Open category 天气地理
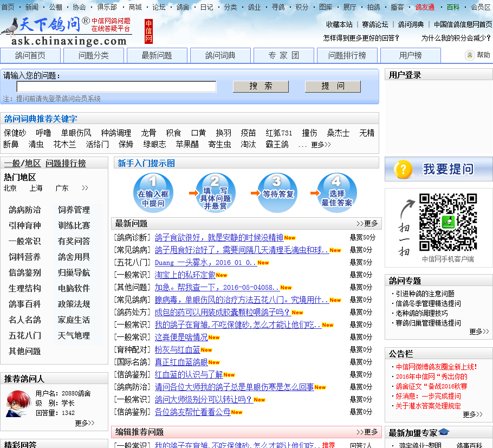The height and width of the screenshot is (448, 493). click(x=74, y=335)
